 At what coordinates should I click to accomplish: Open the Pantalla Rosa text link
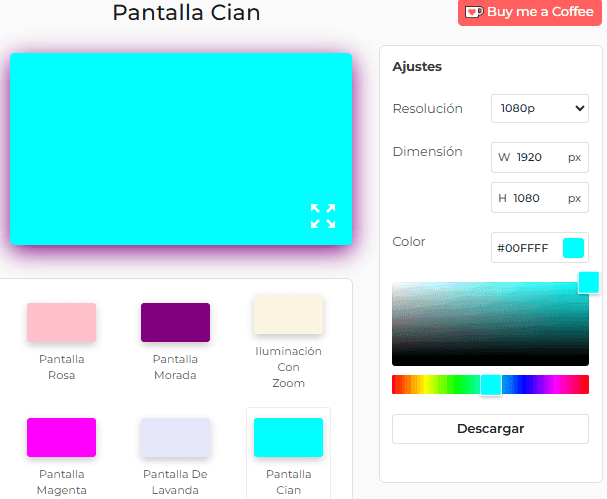[x=62, y=367]
